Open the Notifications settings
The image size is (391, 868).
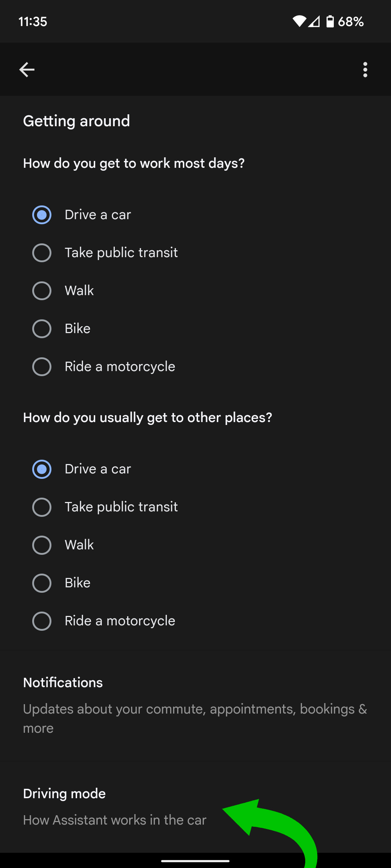tap(195, 705)
